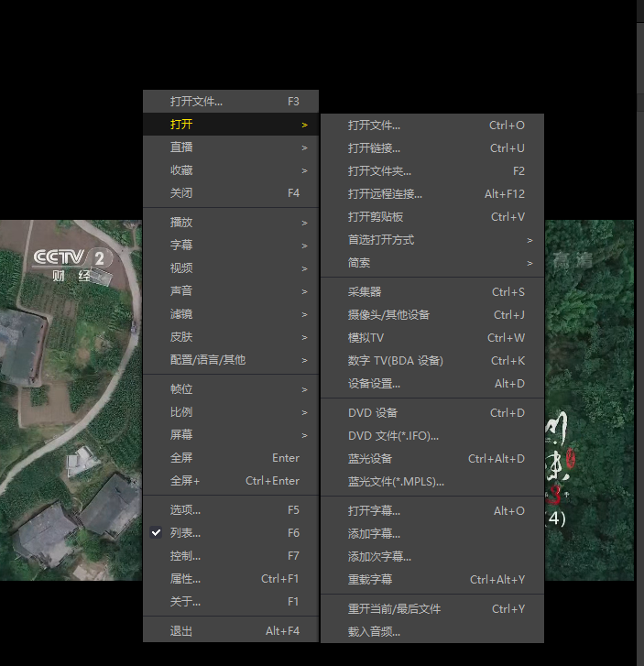Viewport: 644px width, 666px height.
Task: Select 退出 Alt+F4 to exit
Action: tap(231, 631)
